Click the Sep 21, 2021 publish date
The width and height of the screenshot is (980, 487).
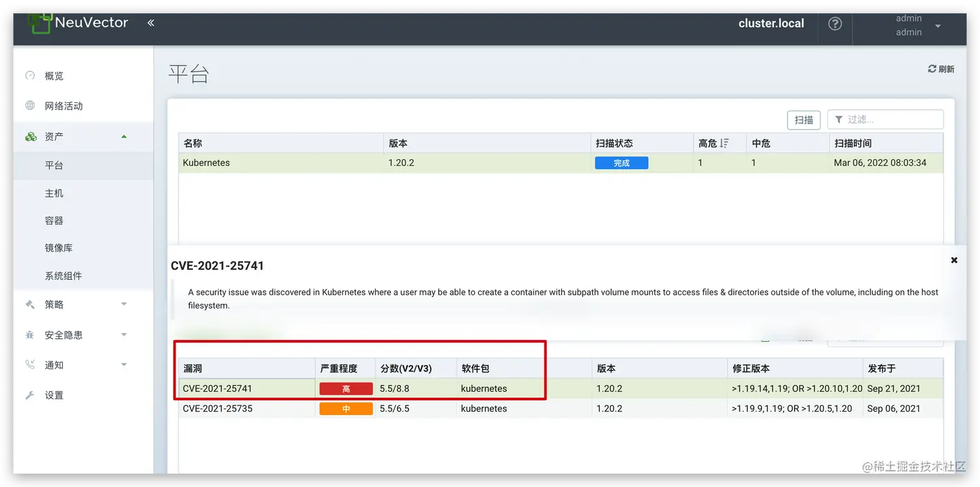(894, 389)
